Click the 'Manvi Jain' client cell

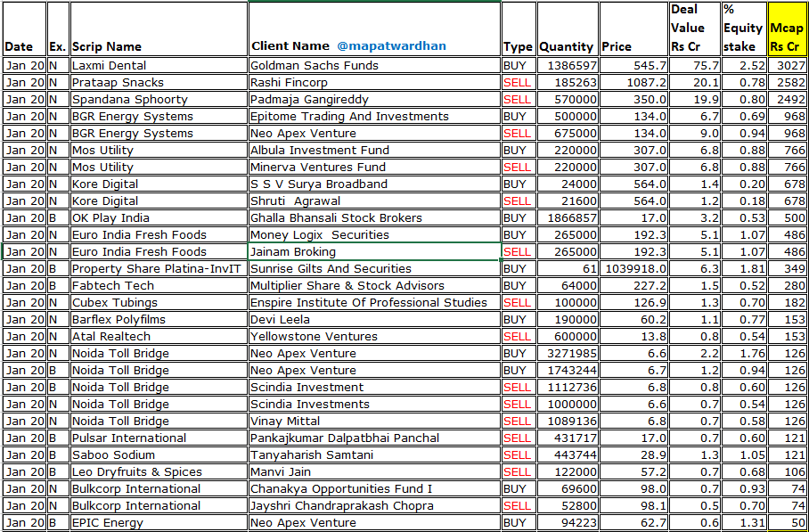tap(374, 472)
